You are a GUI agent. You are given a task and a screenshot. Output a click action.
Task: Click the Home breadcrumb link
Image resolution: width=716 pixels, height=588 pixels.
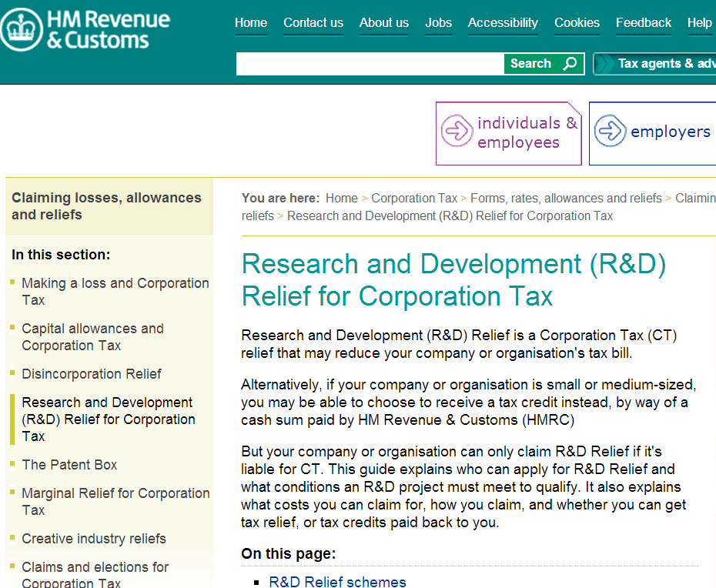(342, 198)
